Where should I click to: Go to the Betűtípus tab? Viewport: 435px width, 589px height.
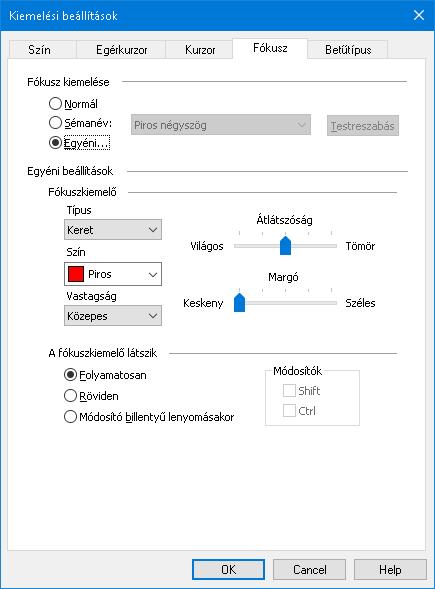point(348,50)
